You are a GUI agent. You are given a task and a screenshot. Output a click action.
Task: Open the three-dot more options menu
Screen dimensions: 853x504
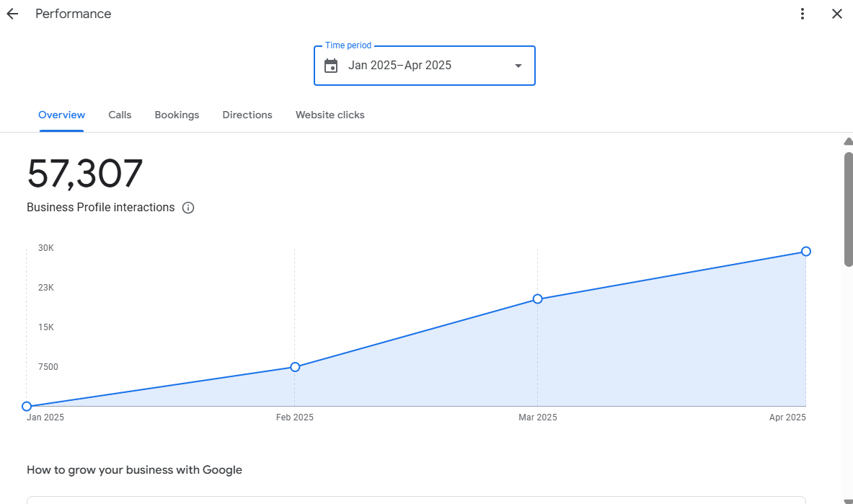click(803, 14)
